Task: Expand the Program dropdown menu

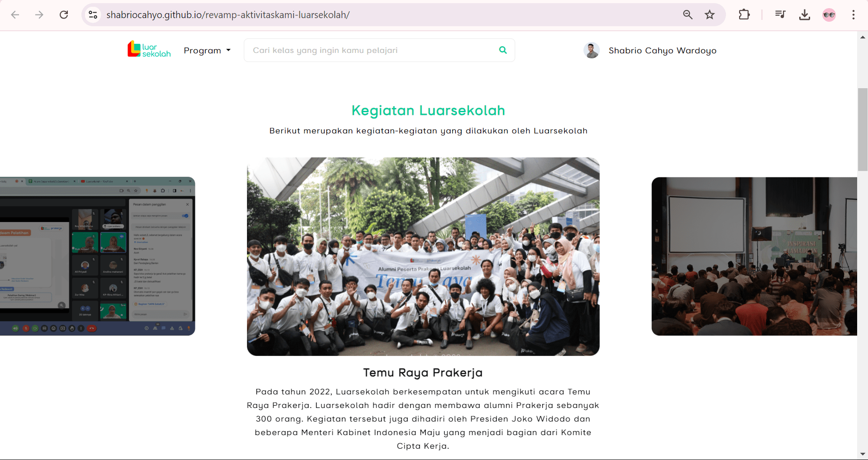Action: pyautogui.click(x=207, y=51)
